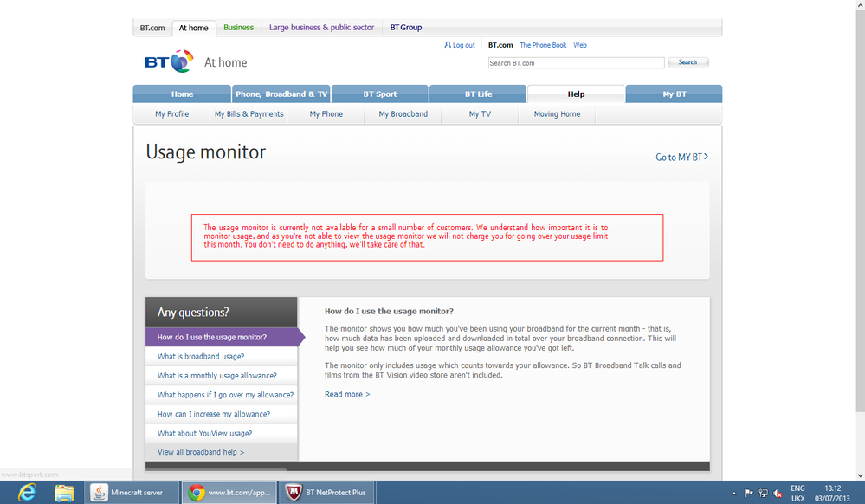This screenshot has height=504, width=865.
Task: Select the At home tab
Action: [x=194, y=29]
